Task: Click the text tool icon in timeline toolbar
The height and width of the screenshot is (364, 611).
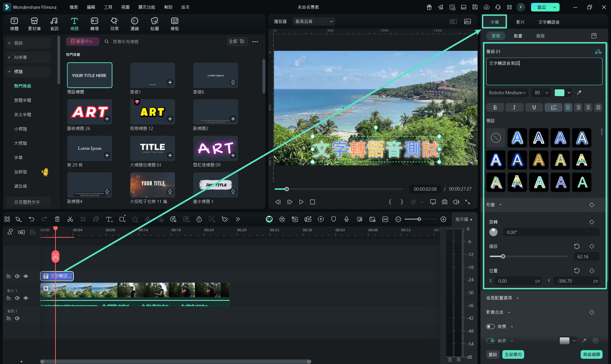Action: point(109,219)
